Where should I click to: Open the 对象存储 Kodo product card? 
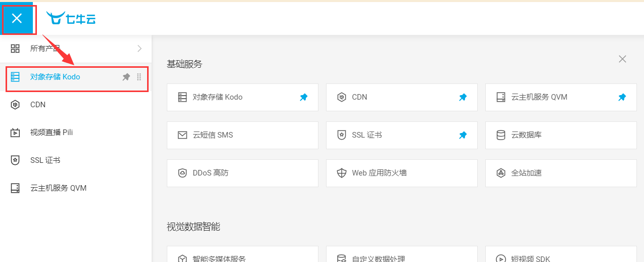pyautogui.click(x=243, y=97)
